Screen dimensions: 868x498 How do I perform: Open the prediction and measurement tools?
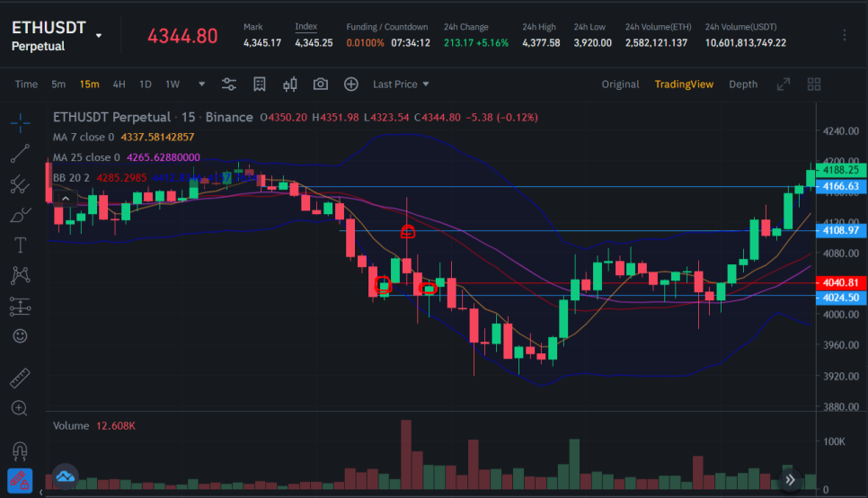tap(20, 307)
